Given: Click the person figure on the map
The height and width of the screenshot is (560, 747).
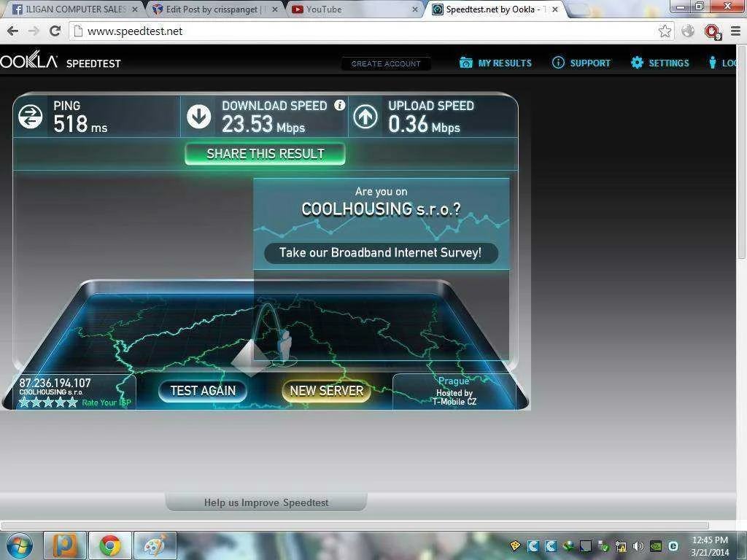Looking at the screenshot, I should pos(285,346).
